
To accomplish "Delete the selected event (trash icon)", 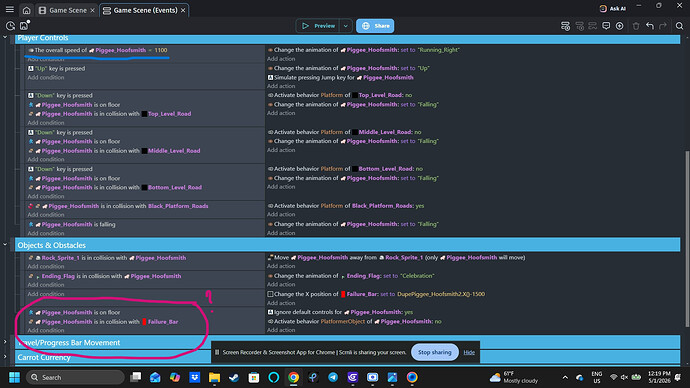I will 636,26.
